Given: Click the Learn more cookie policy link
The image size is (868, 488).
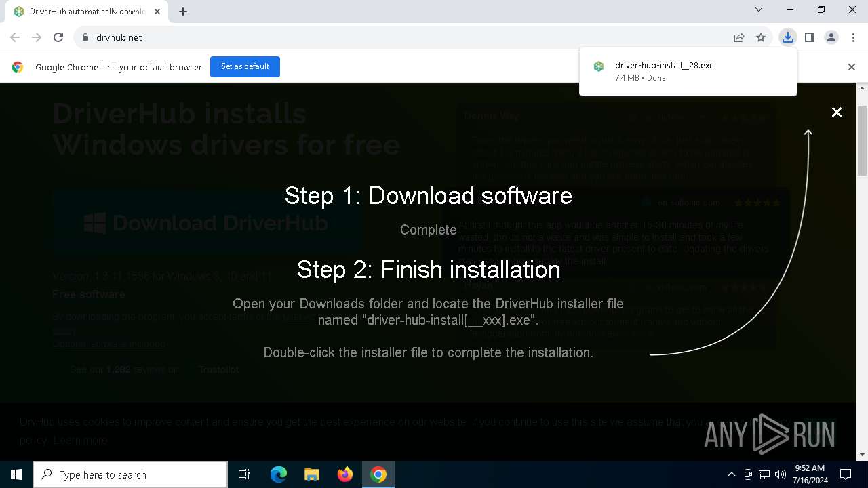Looking at the screenshot, I should pos(81,440).
